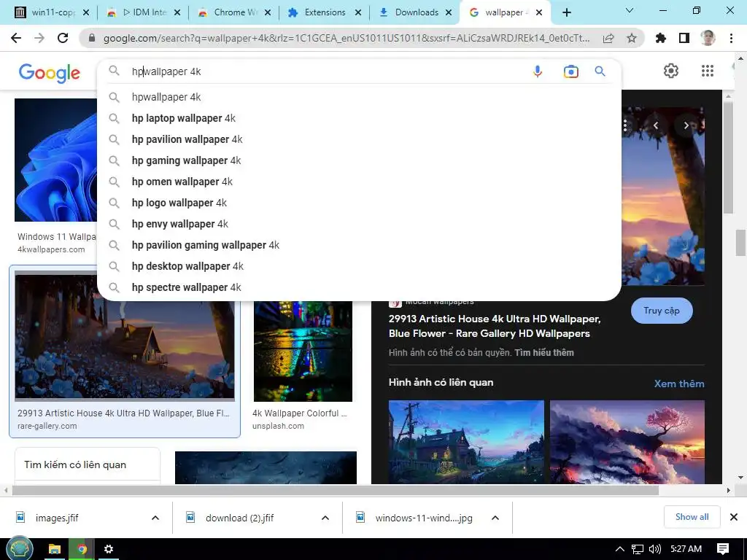The height and width of the screenshot is (560, 747).
Task: Click the network icon in tray
Action: coord(638,549)
